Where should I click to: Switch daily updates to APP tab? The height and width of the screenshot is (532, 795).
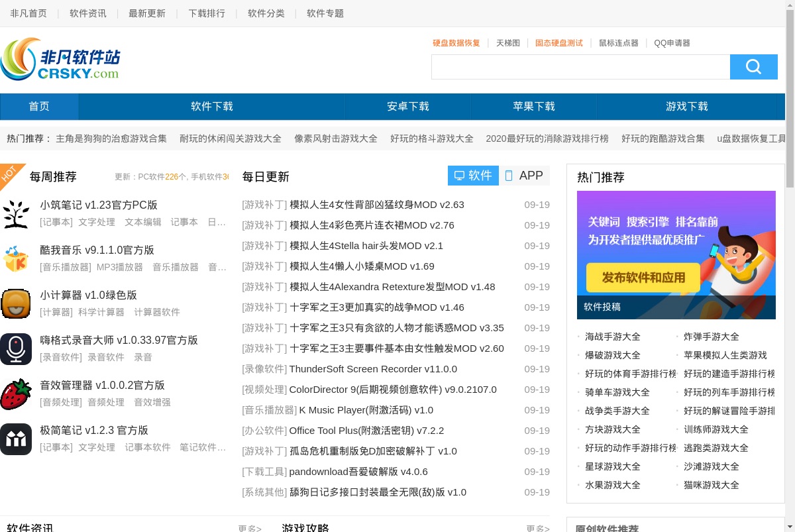coord(524,176)
